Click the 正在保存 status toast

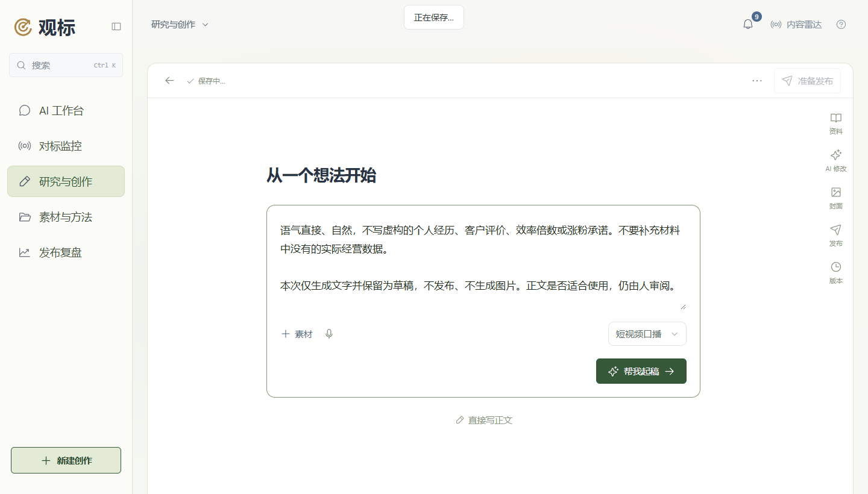pos(434,17)
